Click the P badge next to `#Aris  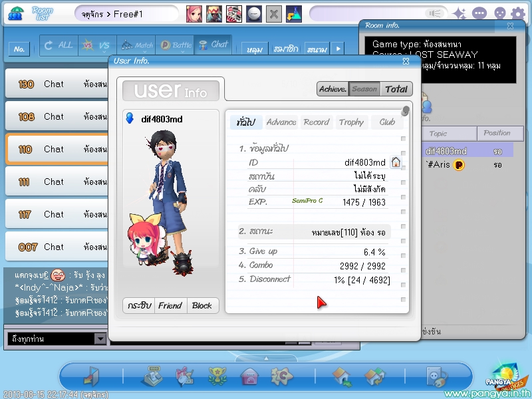pos(459,165)
